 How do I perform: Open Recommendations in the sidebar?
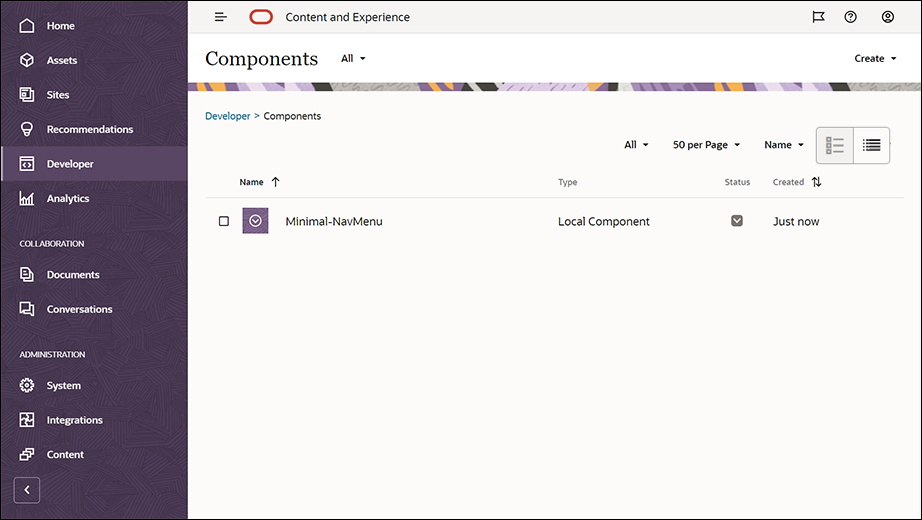[94, 129]
